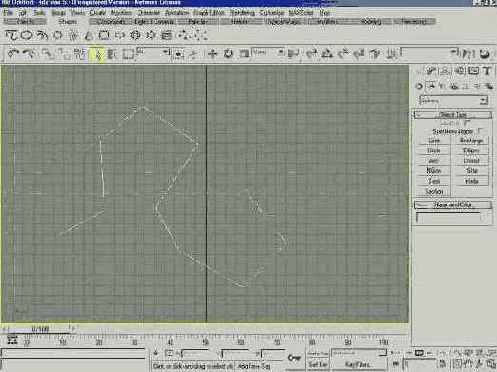Switch to the Particles shelf tab
The image size is (497, 372).
tap(197, 22)
